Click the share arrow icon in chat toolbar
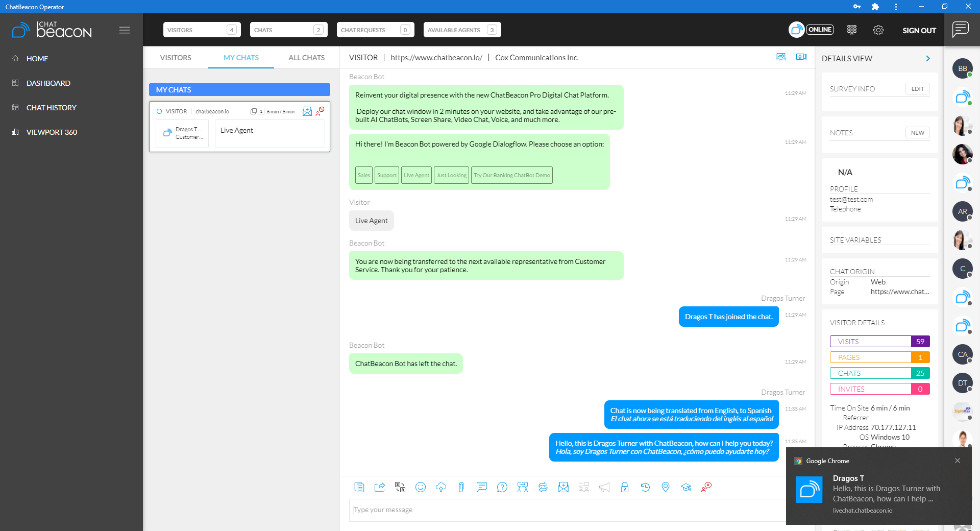Image resolution: width=980 pixels, height=531 pixels. click(x=380, y=487)
